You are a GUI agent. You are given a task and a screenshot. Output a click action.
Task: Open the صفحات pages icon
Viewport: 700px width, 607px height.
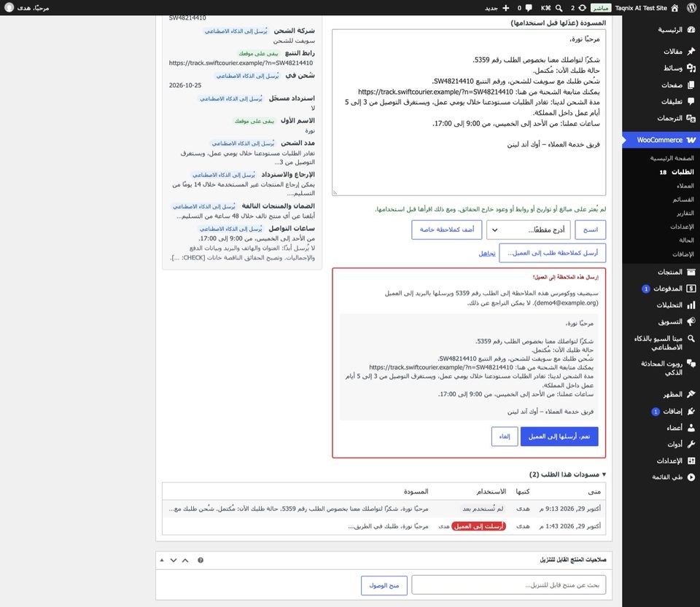(691, 85)
